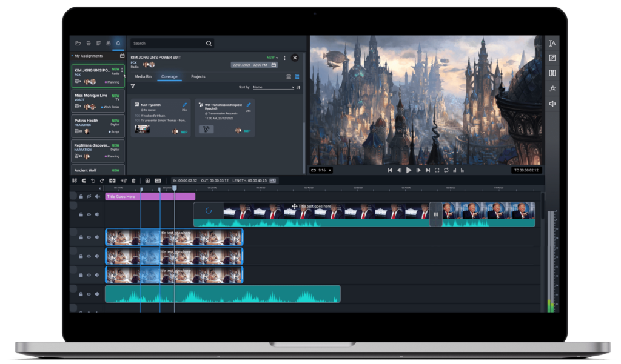Screen dimensions: 621x364
Task: Click the audio speaker icon in right sidebar
Action: click(x=552, y=104)
